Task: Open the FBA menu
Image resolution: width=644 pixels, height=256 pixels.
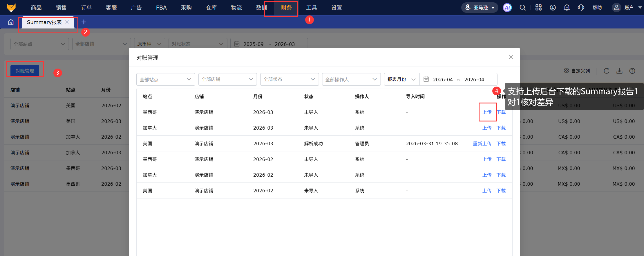Action: pyautogui.click(x=161, y=8)
